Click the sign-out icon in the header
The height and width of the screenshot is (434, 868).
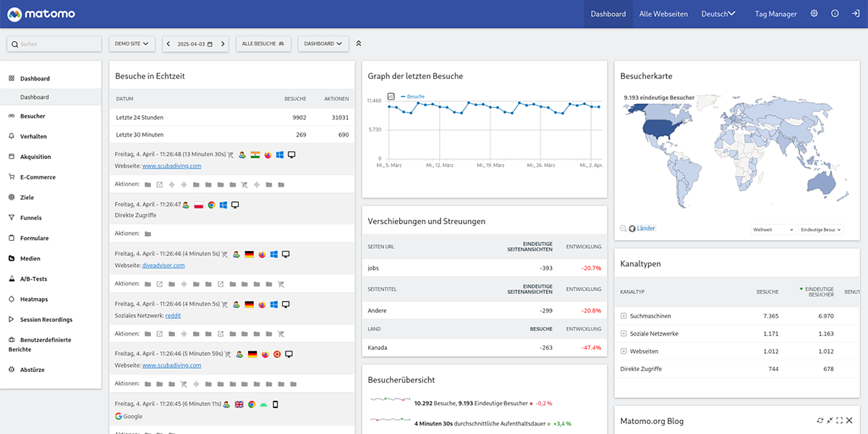[x=855, y=14]
